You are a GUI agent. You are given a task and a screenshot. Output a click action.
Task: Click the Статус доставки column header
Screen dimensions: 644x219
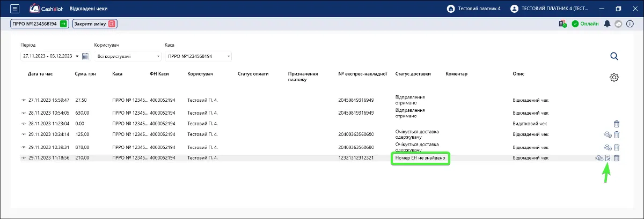(413, 73)
